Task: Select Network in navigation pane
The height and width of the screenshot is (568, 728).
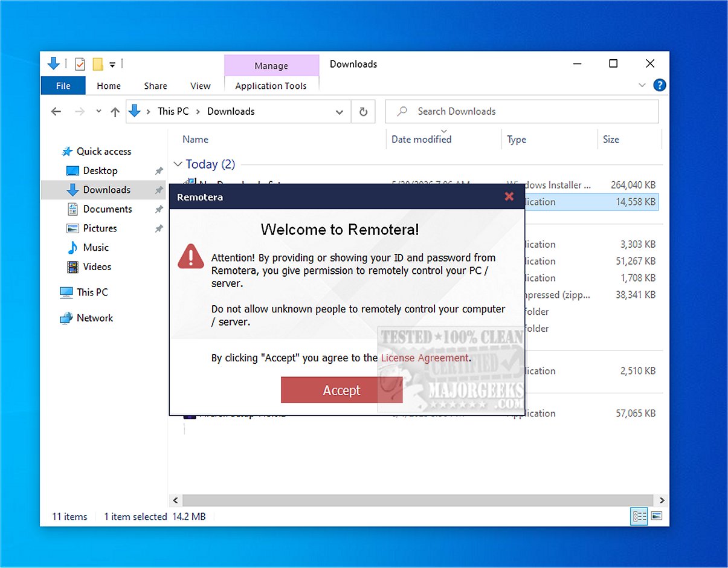Action: click(x=95, y=318)
